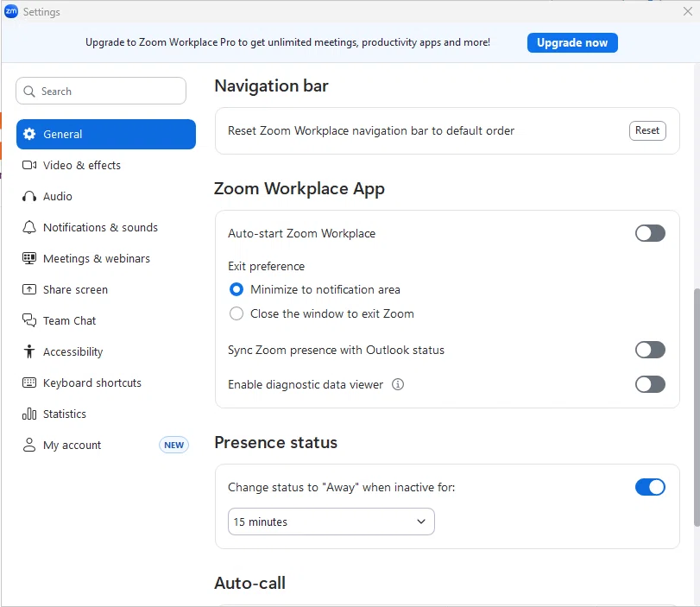Click the Notifications & sounds bell icon
Viewport: 700px width, 607px height.
point(29,227)
